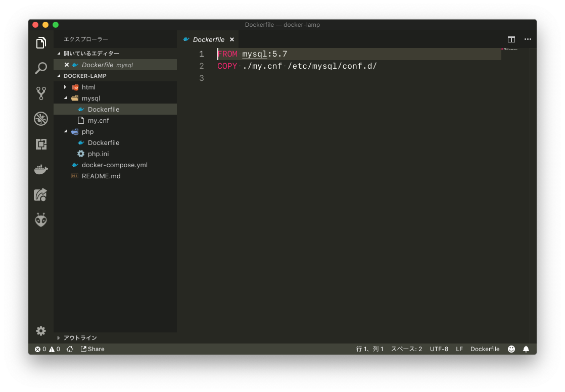The width and height of the screenshot is (565, 392).
Task: Open the Debug view
Action: point(41,119)
